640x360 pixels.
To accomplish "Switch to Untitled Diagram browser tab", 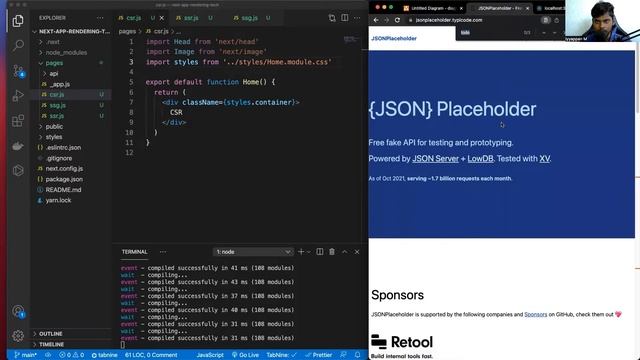I will click(x=433, y=8).
